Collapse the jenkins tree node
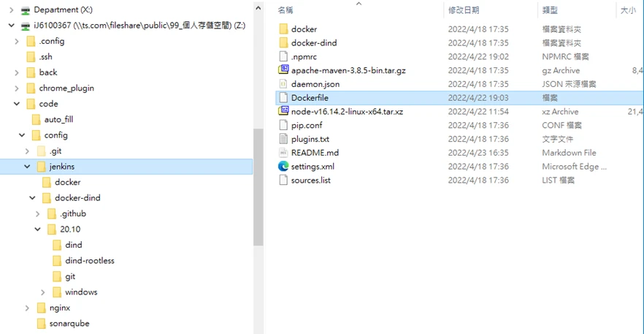 coord(28,167)
